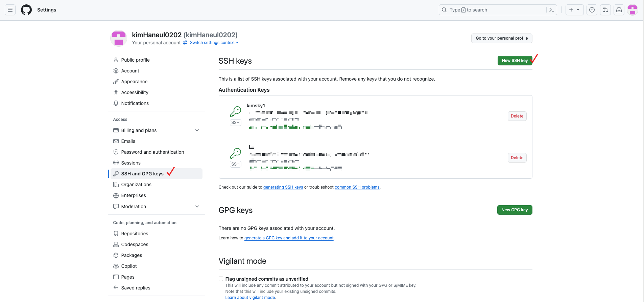Click the Notifications bell icon
The width and height of the screenshot is (644, 302).
point(116,103)
